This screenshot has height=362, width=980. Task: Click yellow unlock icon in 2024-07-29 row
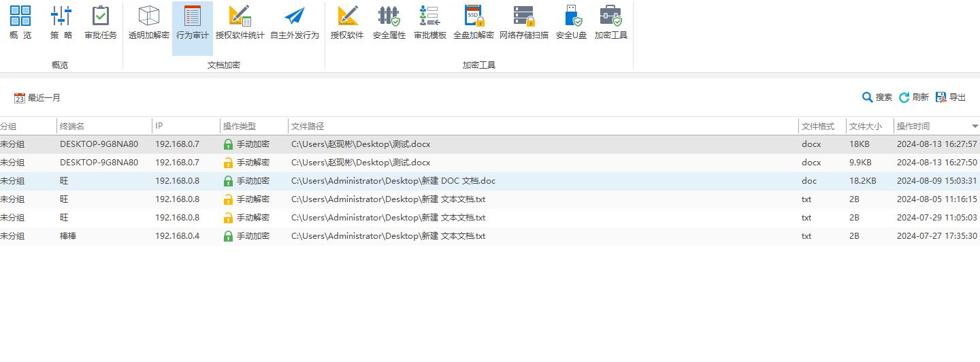tap(228, 218)
